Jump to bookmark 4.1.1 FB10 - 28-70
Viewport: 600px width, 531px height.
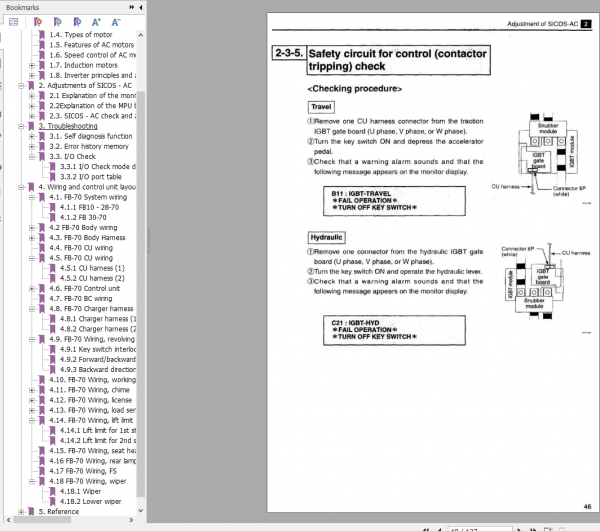(89, 207)
